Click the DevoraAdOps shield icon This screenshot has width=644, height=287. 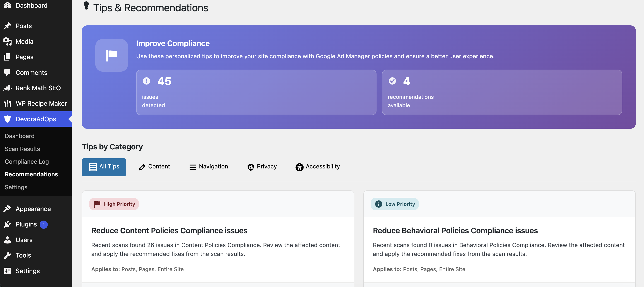point(7,119)
